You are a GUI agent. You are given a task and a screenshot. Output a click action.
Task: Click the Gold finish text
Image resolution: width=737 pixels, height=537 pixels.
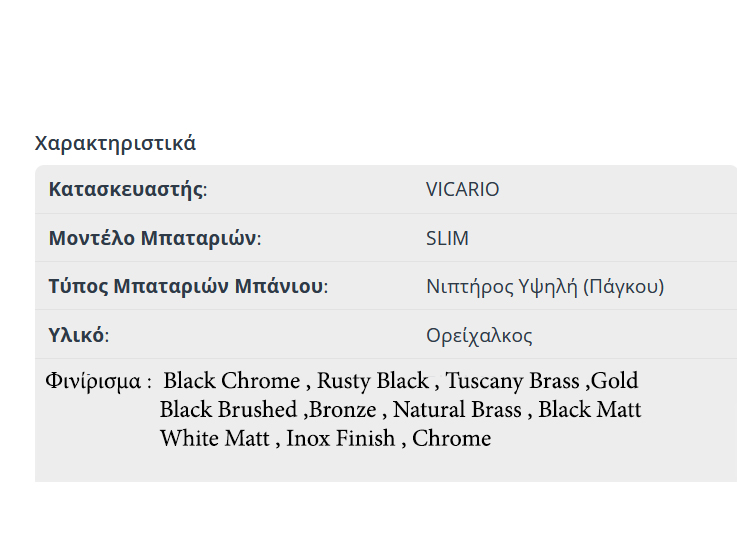pyautogui.click(x=615, y=381)
